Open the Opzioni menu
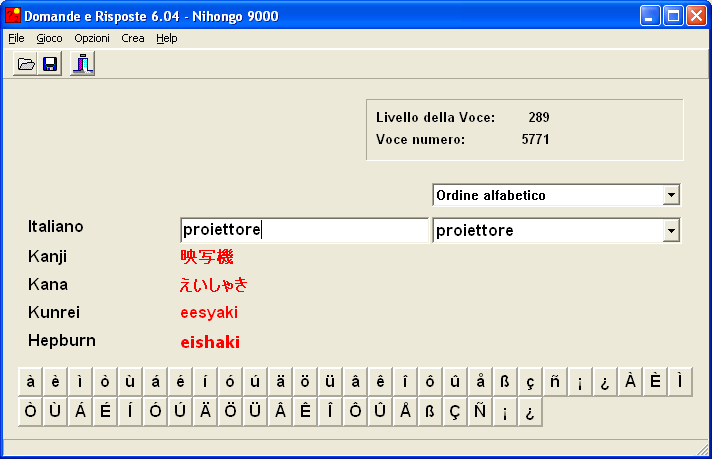This screenshot has height=459, width=712. pos(92,39)
